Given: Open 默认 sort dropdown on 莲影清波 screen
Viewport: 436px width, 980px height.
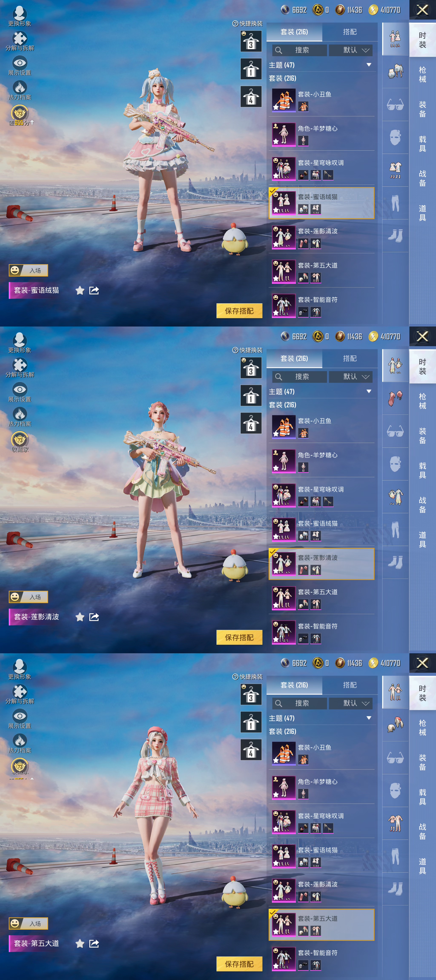Looking at the screenshot, I should [x=351, y=377].
